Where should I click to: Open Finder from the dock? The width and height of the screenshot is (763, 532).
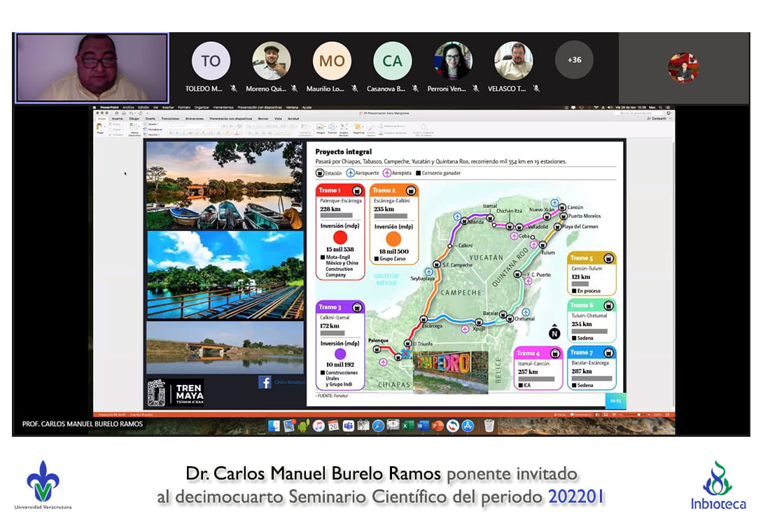point(274,426)
